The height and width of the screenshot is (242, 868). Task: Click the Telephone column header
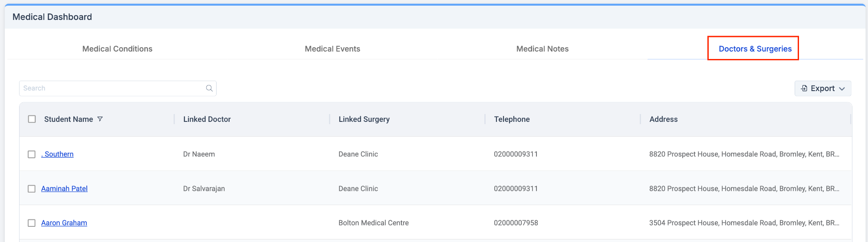click(512, 119)
